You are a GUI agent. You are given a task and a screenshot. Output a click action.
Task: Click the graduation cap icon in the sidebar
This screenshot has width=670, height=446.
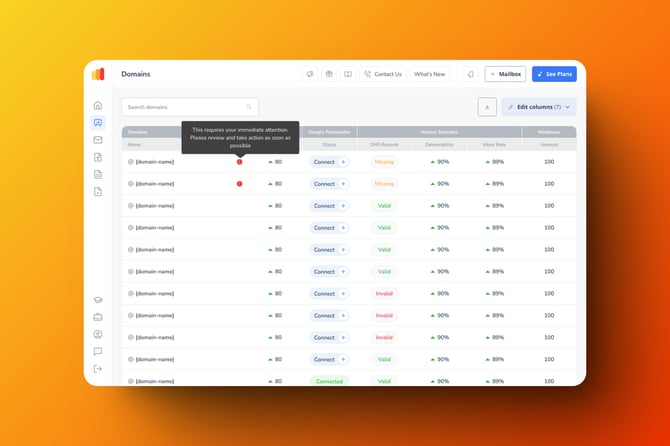coord(98,300)
